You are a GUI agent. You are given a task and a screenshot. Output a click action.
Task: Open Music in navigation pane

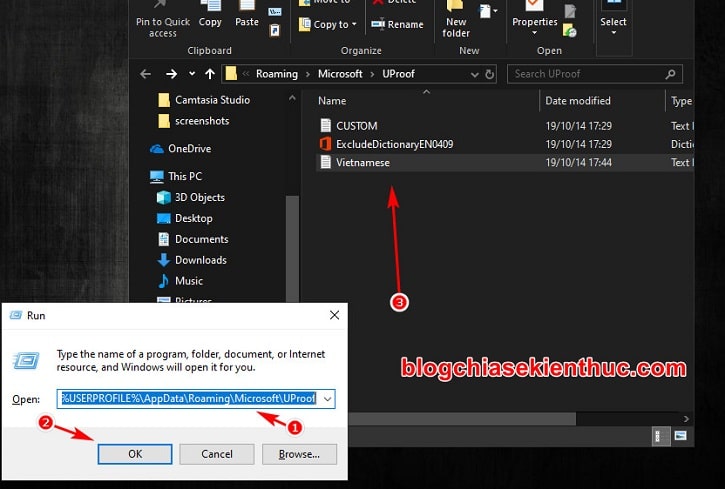(x=180, y=281)
